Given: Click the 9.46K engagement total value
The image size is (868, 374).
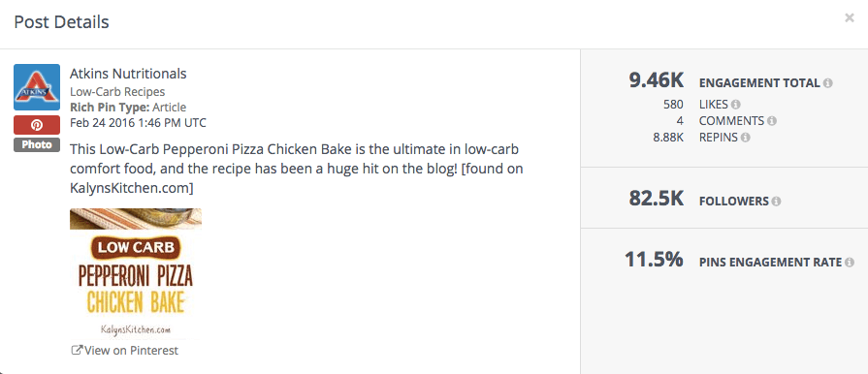Looking at the screenshot, I should 657,80.
